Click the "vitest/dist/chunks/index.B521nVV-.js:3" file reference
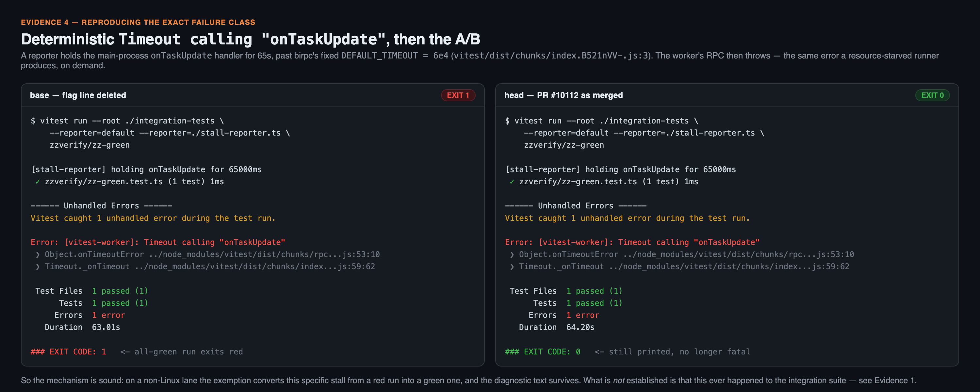The image size is (980, 392). 551,56
